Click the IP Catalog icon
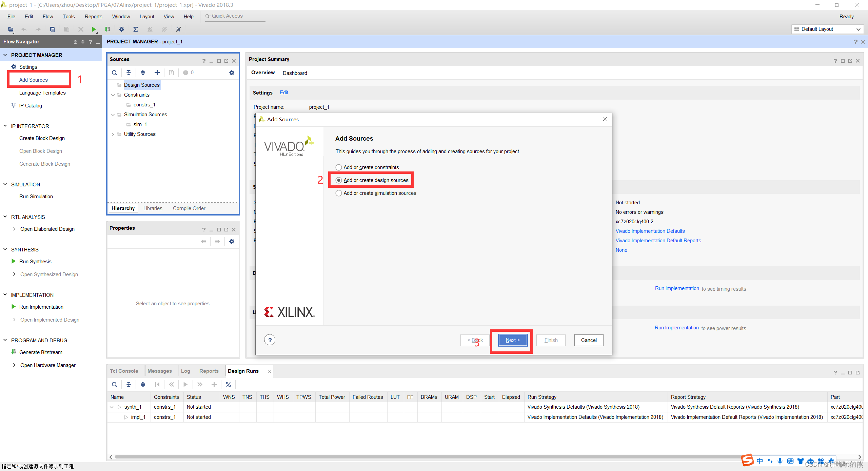Viewport: 868px width, 471px height. point(14,105)
